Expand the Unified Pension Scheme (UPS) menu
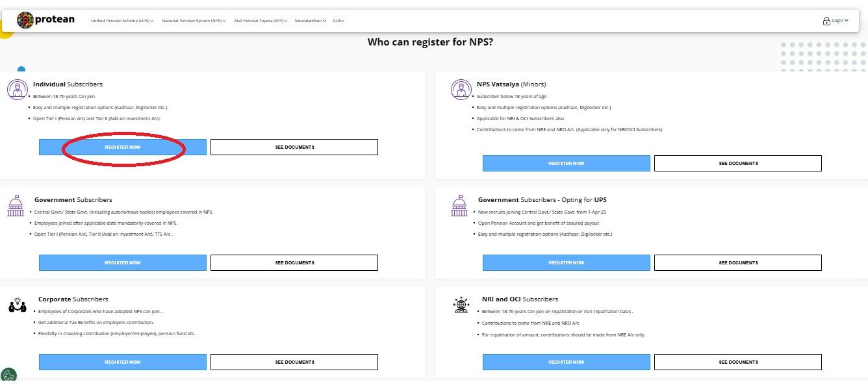868x391 pixels. pyautogui.click(x=122, y=21)
